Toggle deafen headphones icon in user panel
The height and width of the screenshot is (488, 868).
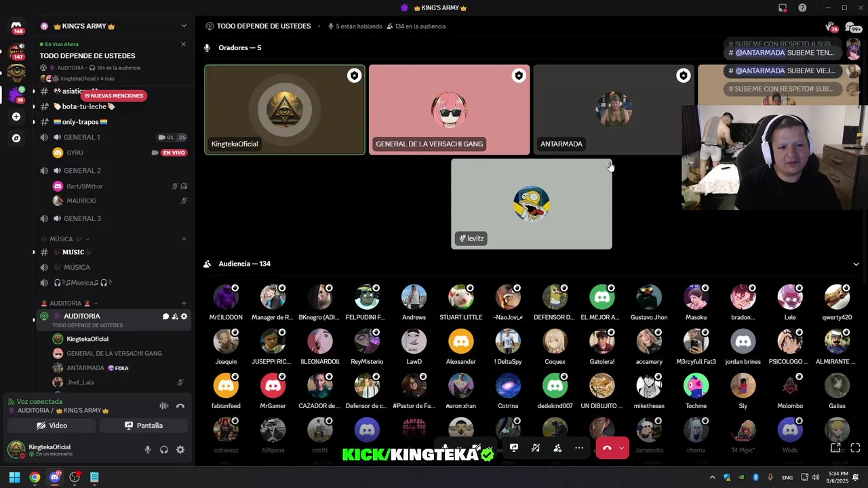pos(164,449)
